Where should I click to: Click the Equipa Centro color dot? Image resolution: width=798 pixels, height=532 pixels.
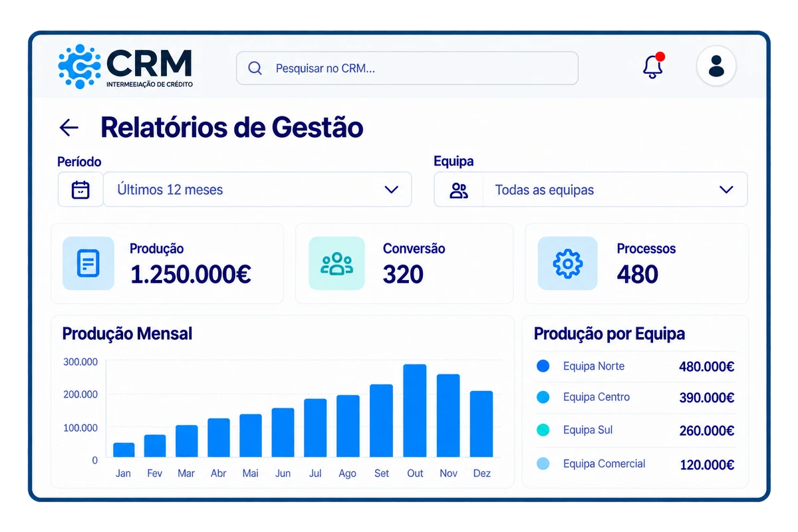[543, 397]
